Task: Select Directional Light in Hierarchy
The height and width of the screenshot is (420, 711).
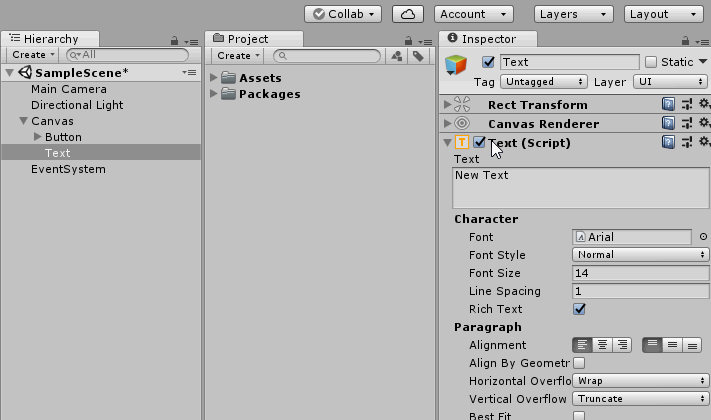Action: [x=77, y=105]
